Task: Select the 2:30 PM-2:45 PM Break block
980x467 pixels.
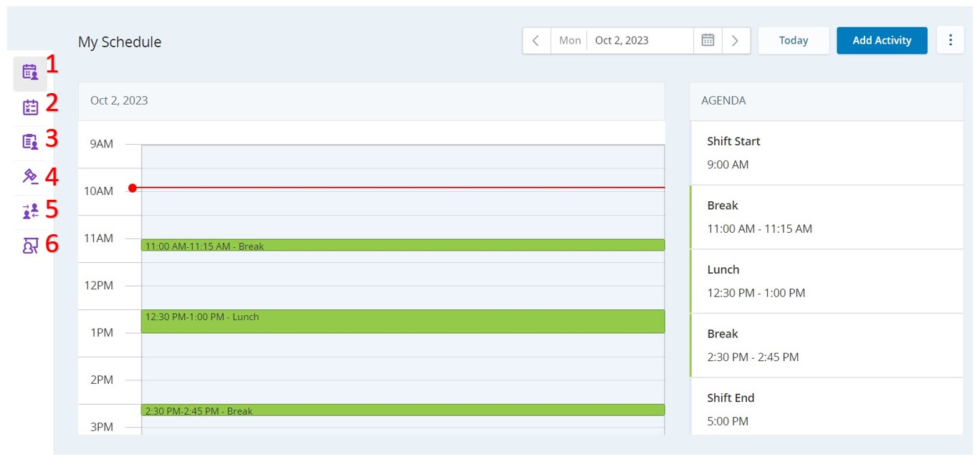Action: pyautogui.click(x=402, y=410)
